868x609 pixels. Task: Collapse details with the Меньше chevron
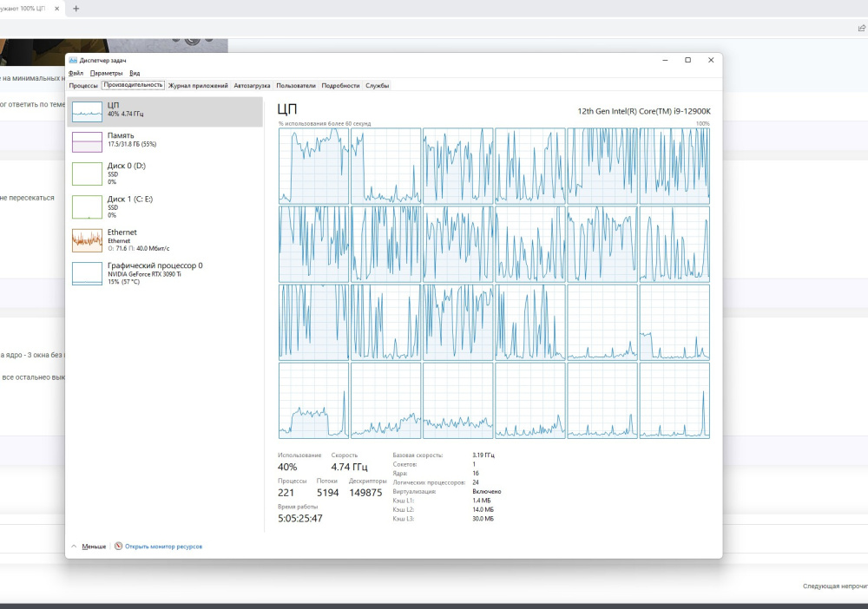74,547
